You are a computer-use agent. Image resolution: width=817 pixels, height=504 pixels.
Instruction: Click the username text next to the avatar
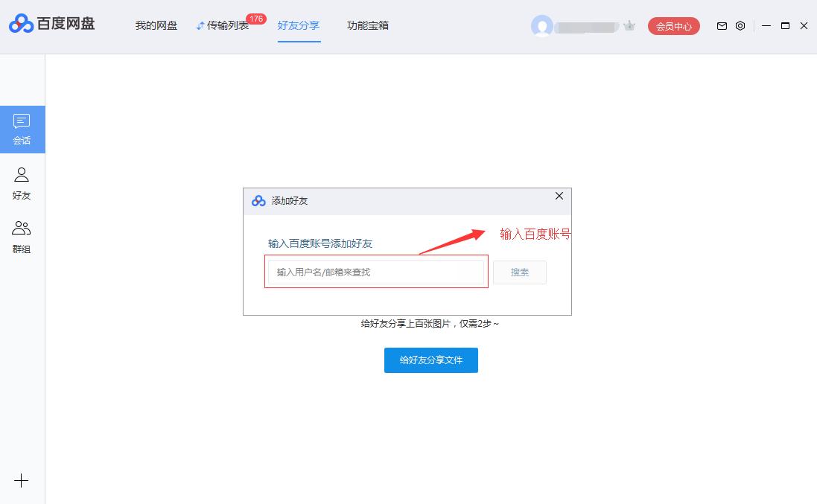[x=585, y=25]
